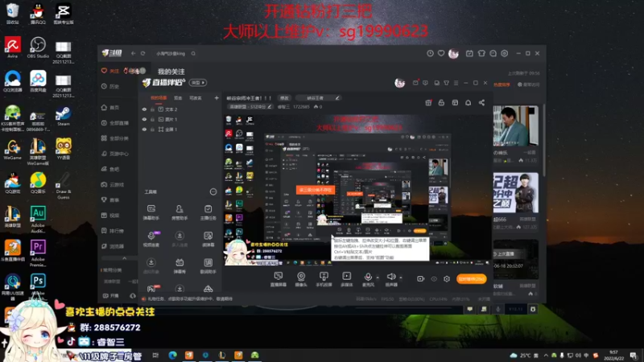
Task: Open Microsoft Edge from the taskbar
Action: [172, 355]
